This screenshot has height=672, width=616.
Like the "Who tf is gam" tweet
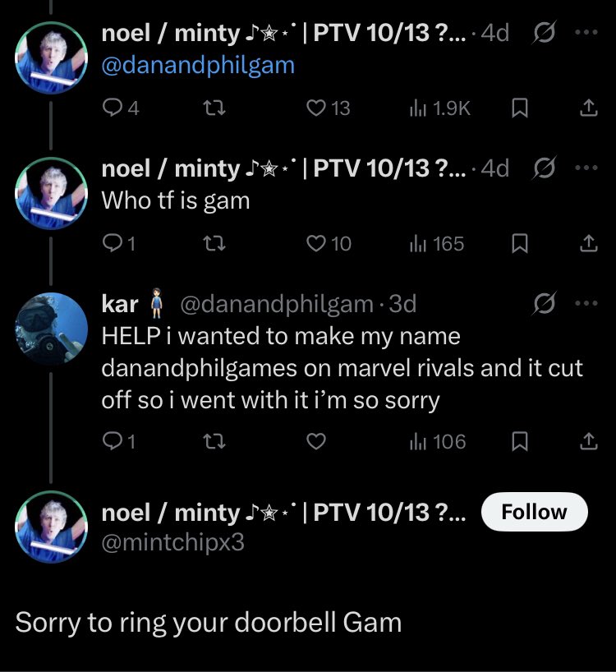click(x=316, y=244)
